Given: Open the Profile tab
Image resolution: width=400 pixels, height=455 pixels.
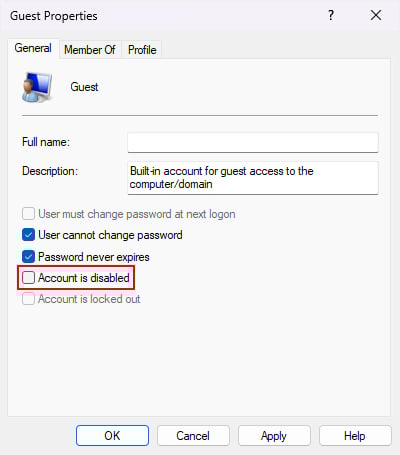Looking at the screenshot, I should click(142, 50).
